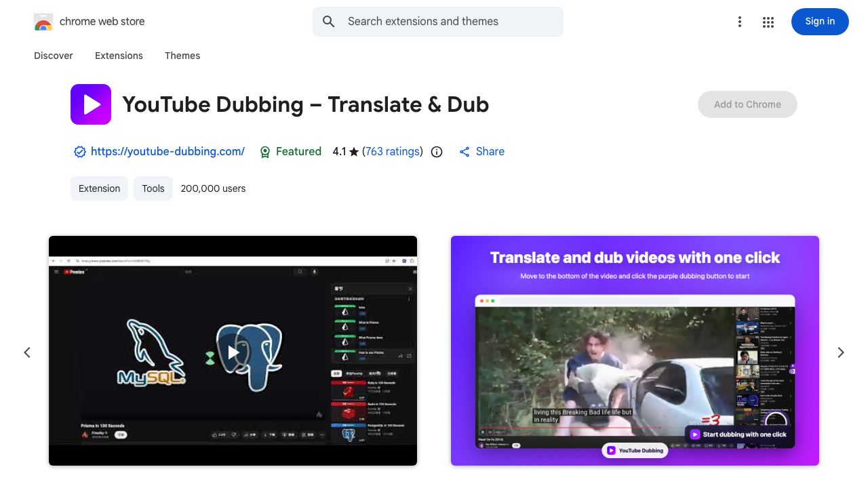Click the Add to Chrome button
868x488 pixels.
coord(747,104)
